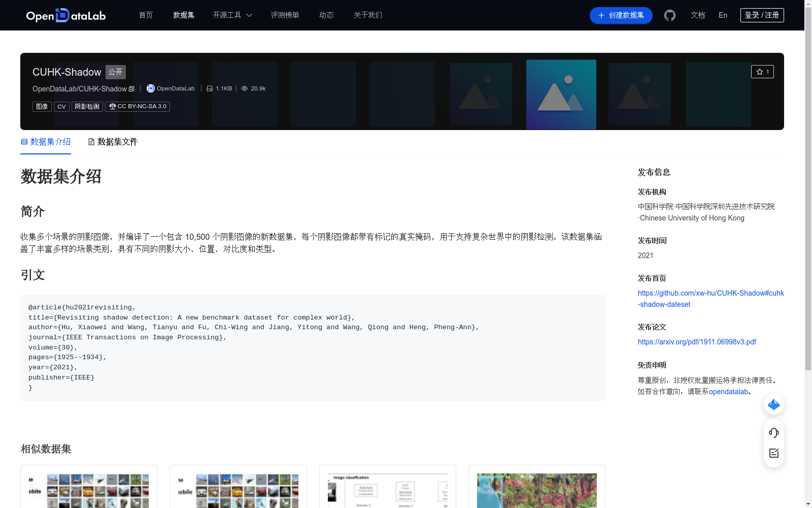
Task: Click the opendatalab contact link
Action: click(728, 392)
